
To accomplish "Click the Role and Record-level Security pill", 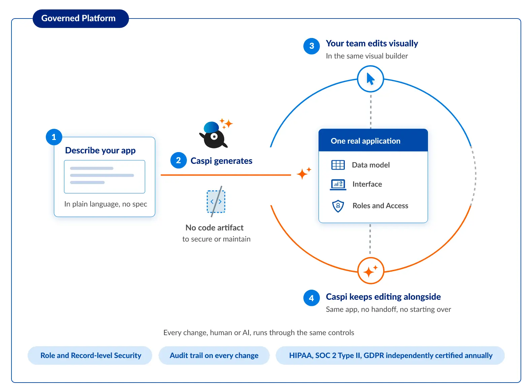I will (x=90, y=355).
